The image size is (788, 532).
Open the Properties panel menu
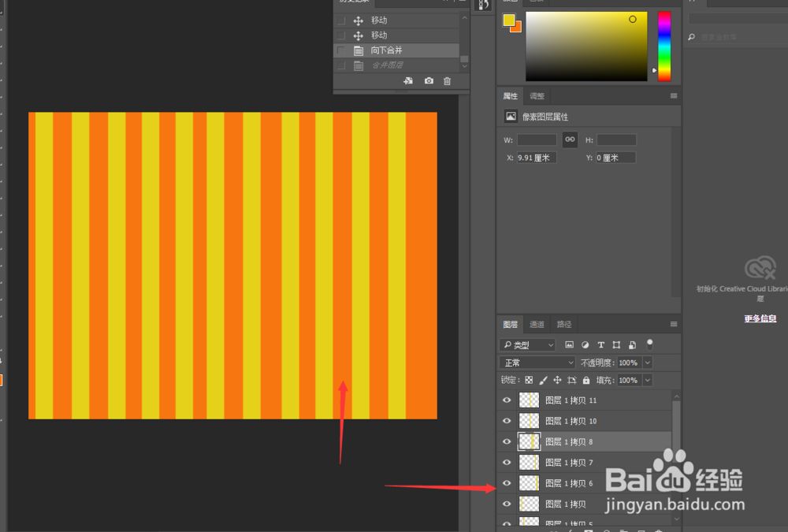674,96
